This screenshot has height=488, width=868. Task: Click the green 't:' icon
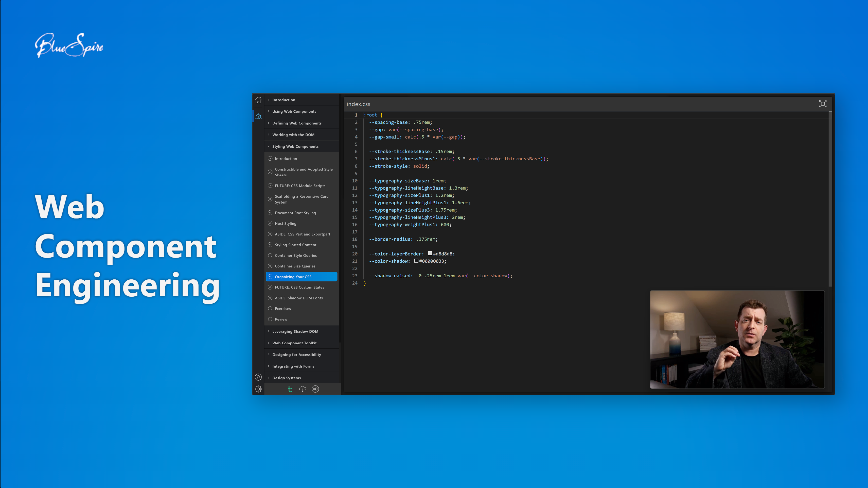(290, 389)
